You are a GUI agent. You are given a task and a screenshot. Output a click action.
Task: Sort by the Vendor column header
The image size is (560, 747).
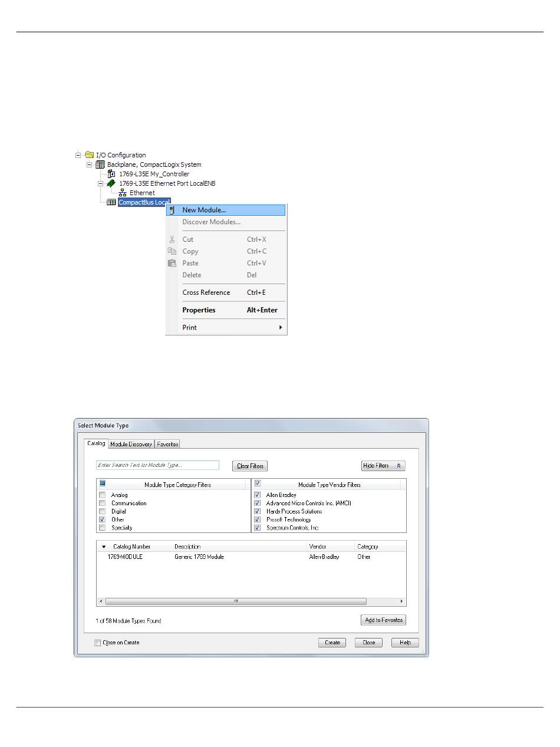[330, 547]
